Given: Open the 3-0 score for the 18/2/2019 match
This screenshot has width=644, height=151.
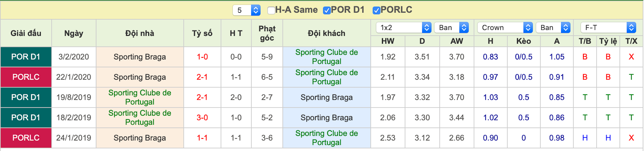Looking at the screenshot, I should coord(202,117).
